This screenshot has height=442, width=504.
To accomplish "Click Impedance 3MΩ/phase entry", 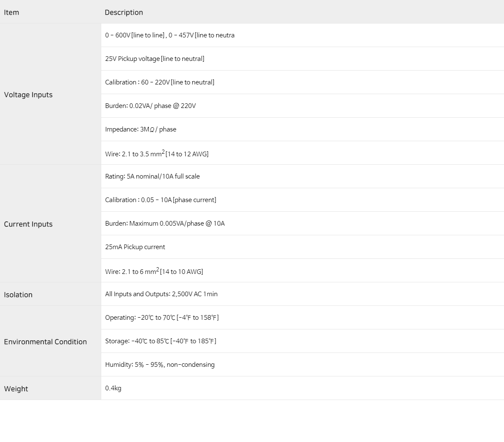I will (x=141, y=129).
